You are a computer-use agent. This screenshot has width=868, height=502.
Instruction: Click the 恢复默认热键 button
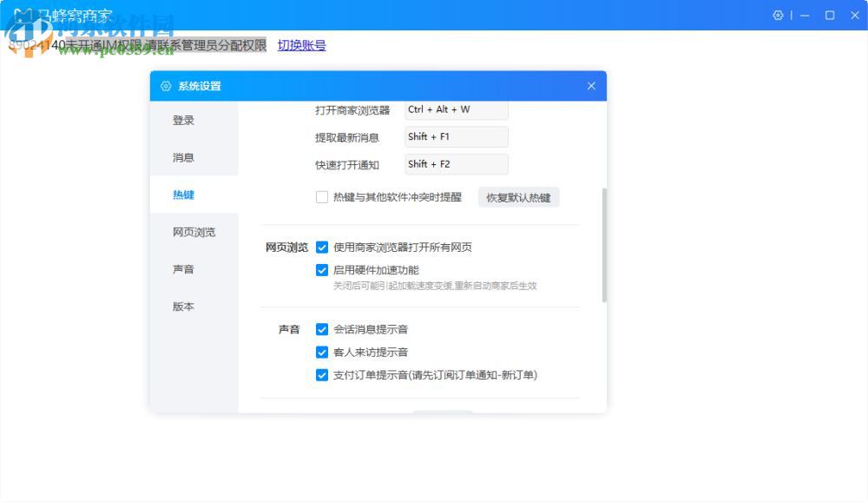tap(518, 197)
